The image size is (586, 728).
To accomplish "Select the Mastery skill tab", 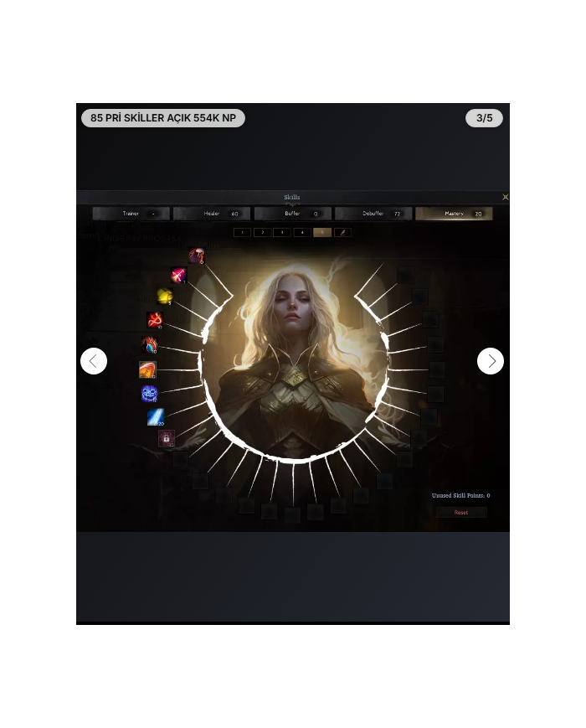I will (454, 214).
